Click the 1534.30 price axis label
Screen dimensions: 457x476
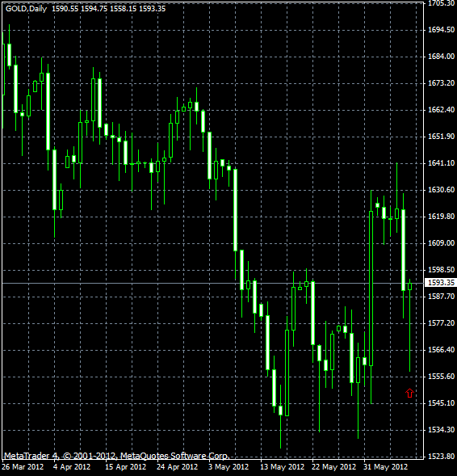(441, 430)
